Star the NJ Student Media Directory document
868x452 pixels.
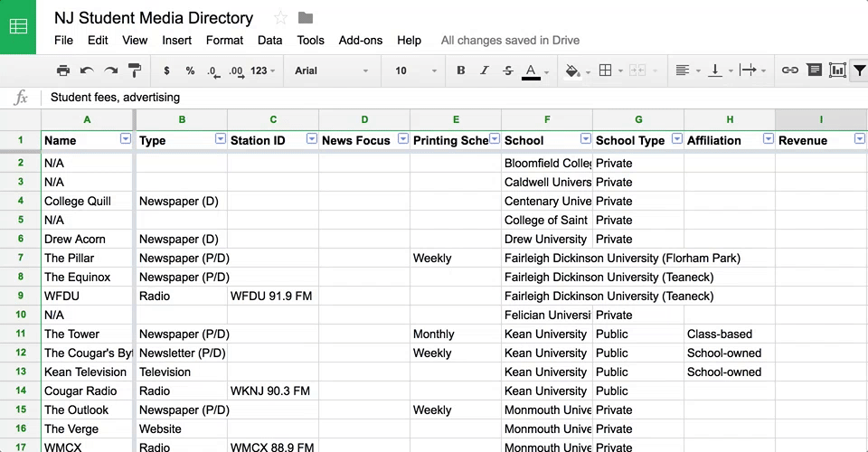coord(280,18)
